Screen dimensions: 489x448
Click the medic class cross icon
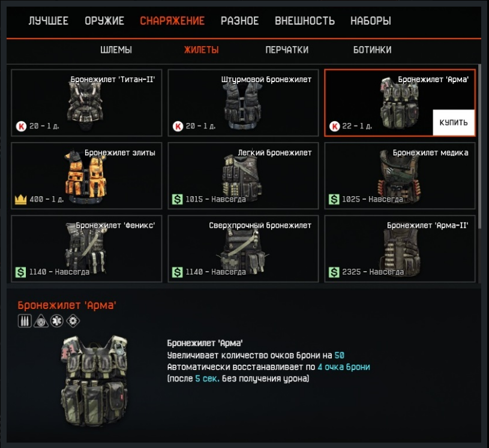(57, 321)
